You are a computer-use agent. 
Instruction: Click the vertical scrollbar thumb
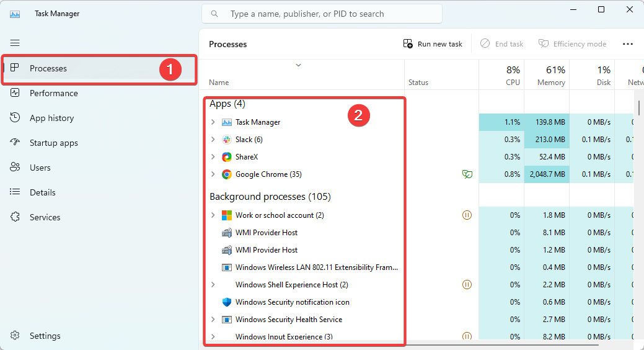coord(639,108)
